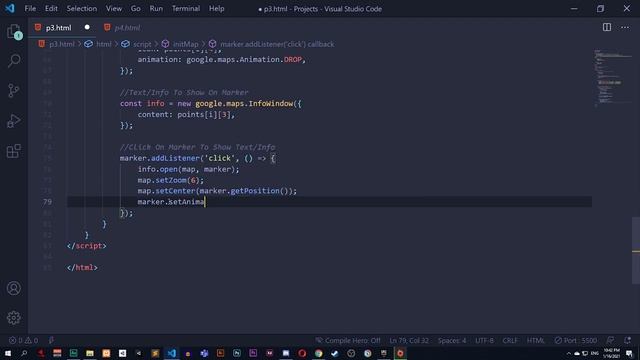640x360 pixels.
Task: Open the Selection menu
Action: pos(82,8)
